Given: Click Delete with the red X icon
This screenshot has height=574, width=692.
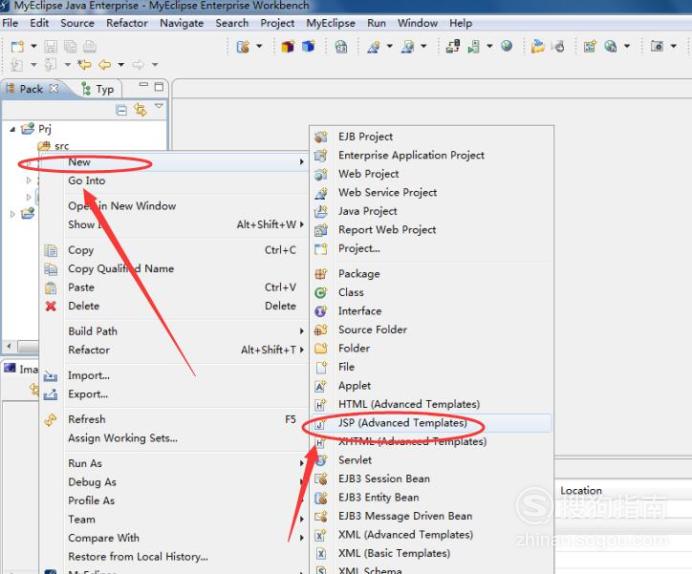Looking at the screenshot, I should coord(174,306).
